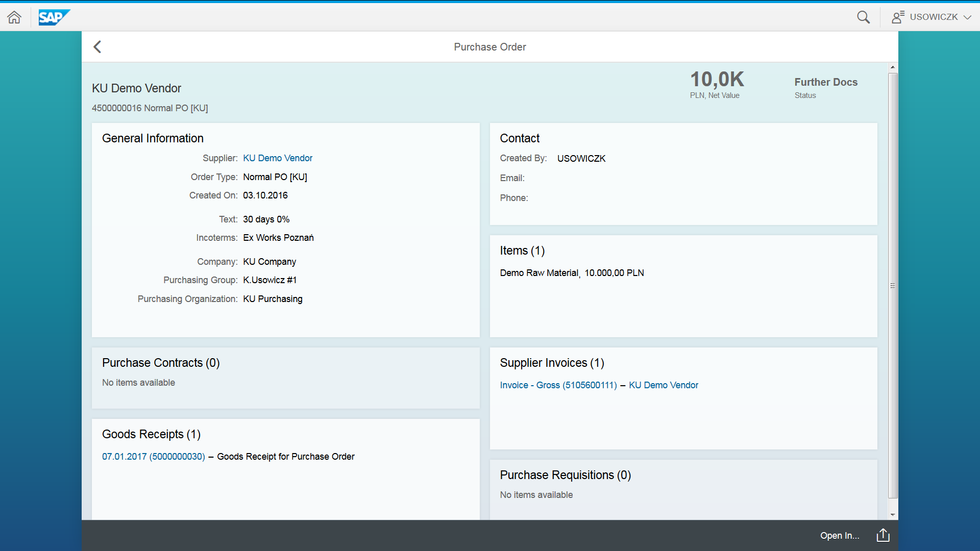The height and width of the screenshot is (551, 980).
Task: Click the Purchase Contracts section header
Action: pos(161,363)
